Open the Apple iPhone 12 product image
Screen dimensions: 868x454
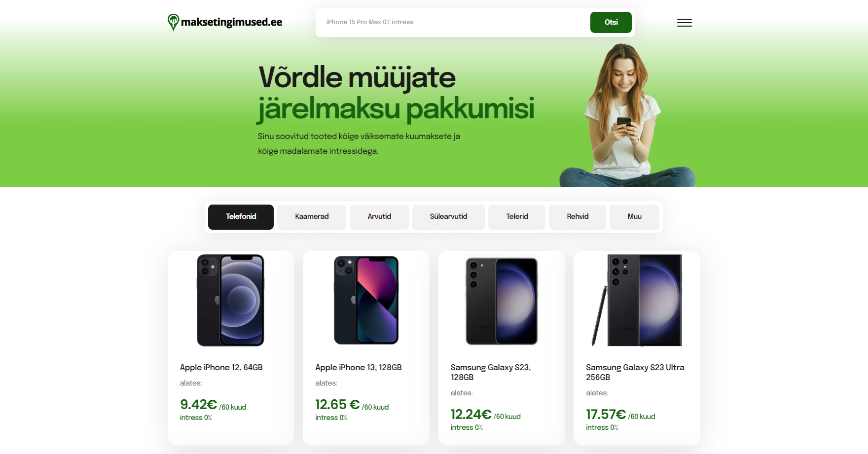[x=230, y=300]
